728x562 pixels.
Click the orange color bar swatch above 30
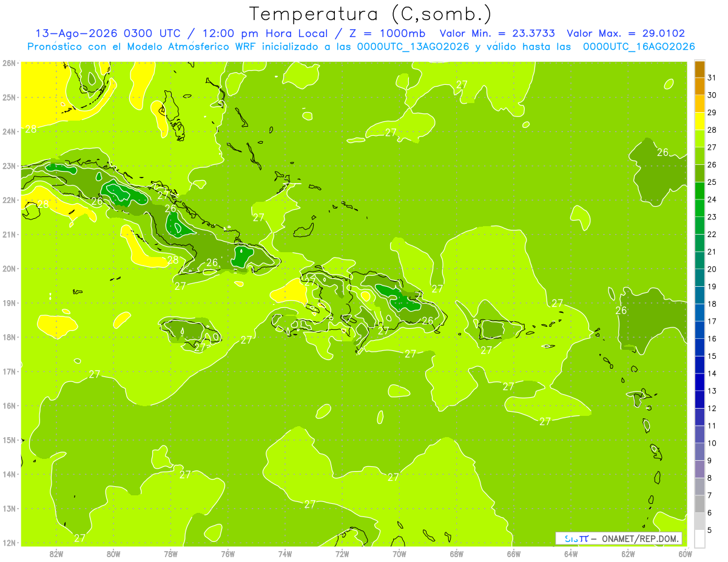coord(699,87)
